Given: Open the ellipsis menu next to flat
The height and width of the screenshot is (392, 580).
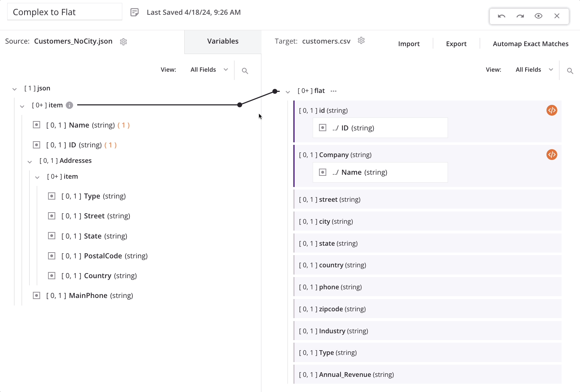Looking at the screenshot, I should [333, 91].
